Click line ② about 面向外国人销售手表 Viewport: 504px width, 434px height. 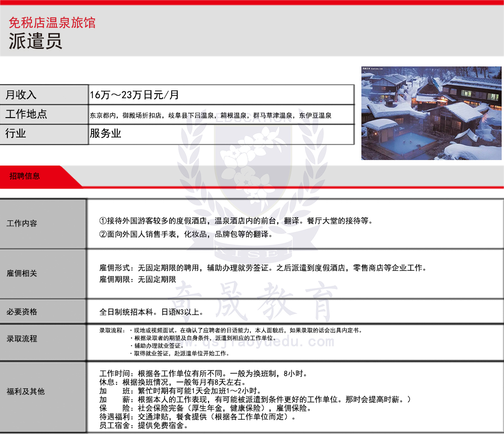pos(186,234)
